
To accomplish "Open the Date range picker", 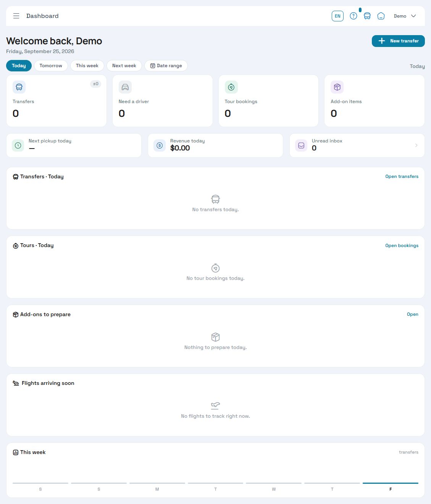I will 166,66.
